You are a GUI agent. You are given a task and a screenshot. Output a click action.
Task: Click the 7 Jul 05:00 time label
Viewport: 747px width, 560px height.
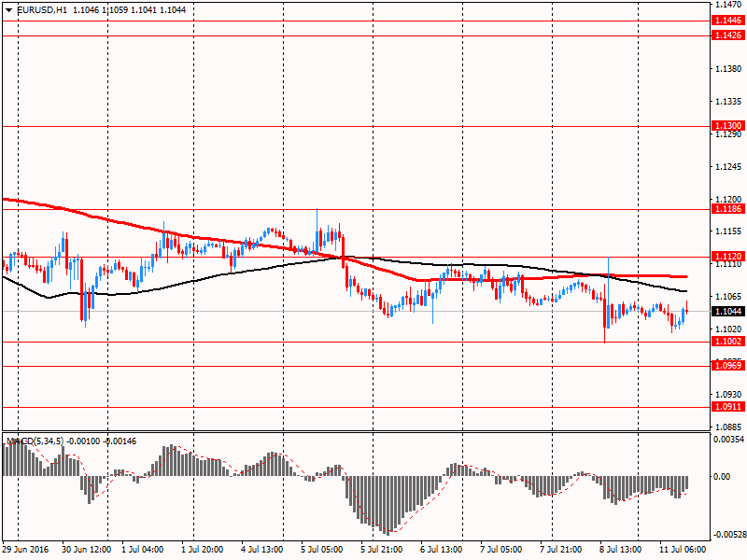coord(501,550)
